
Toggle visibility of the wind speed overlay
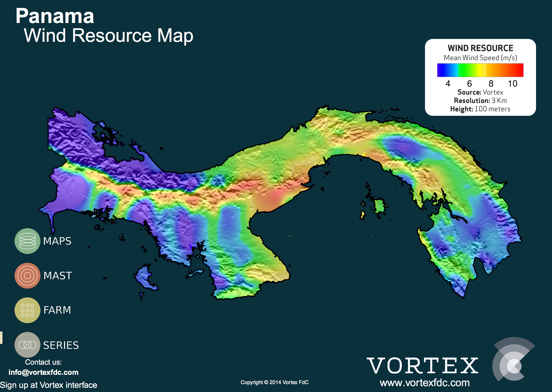265,193
